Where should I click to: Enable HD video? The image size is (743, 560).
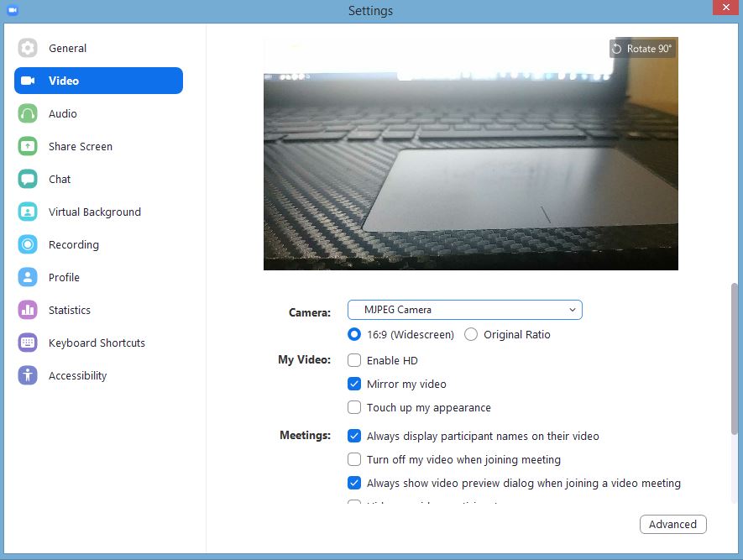(x=354, y=360)
